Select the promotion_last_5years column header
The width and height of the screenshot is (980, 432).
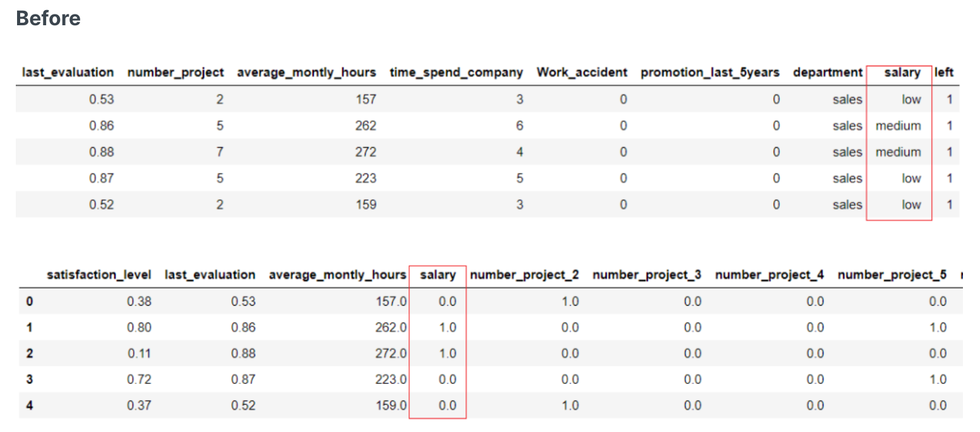710,73
